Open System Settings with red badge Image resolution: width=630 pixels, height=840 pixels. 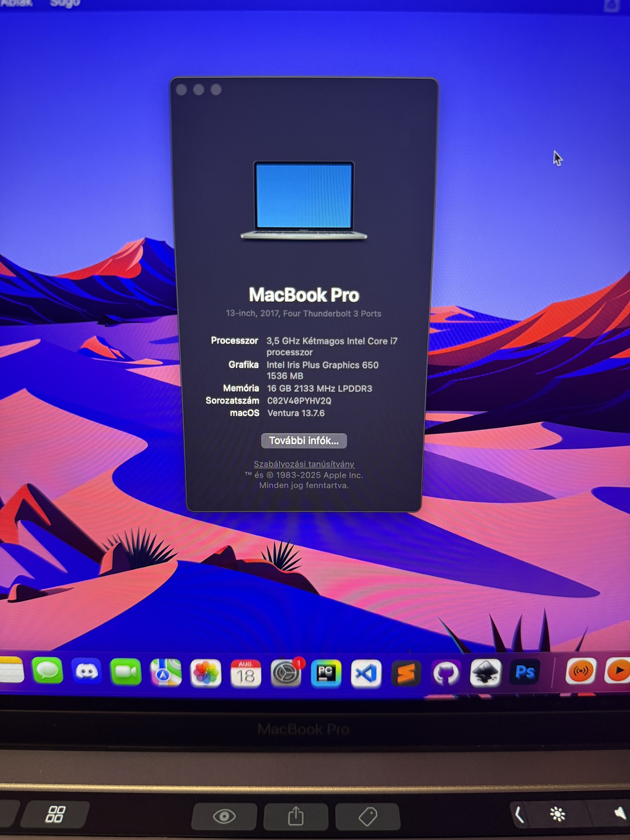tap(286, 673)
